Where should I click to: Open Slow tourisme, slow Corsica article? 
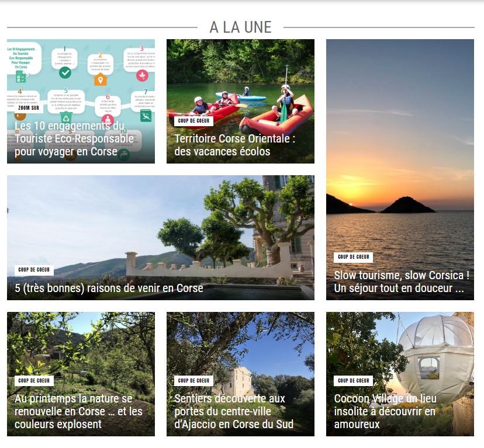pos(402,282)
